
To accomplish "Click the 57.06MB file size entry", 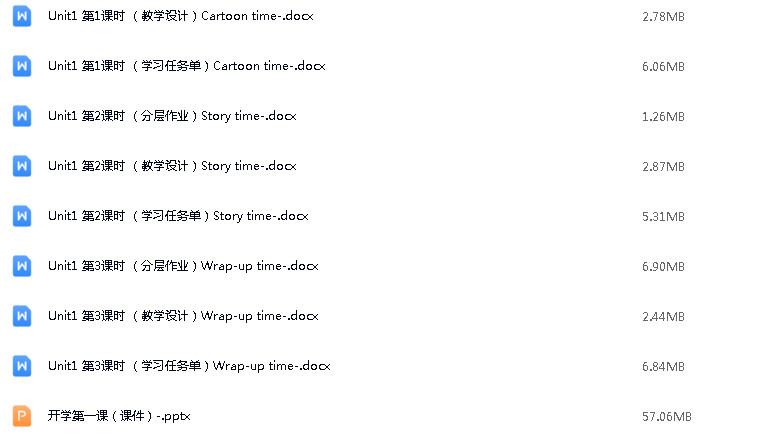I will click(667, 417).
